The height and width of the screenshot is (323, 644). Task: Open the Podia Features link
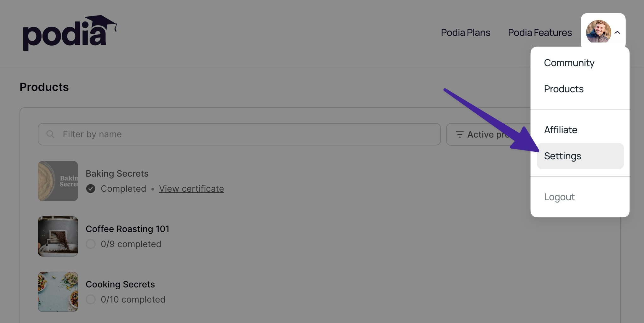click(x=540, y=33)
